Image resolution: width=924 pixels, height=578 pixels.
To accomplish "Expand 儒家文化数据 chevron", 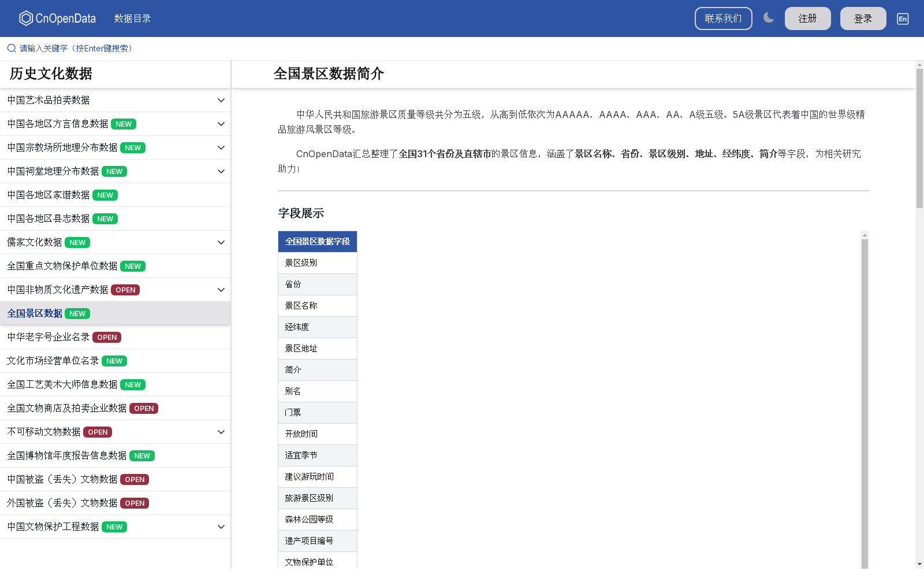I will [221, 242].
